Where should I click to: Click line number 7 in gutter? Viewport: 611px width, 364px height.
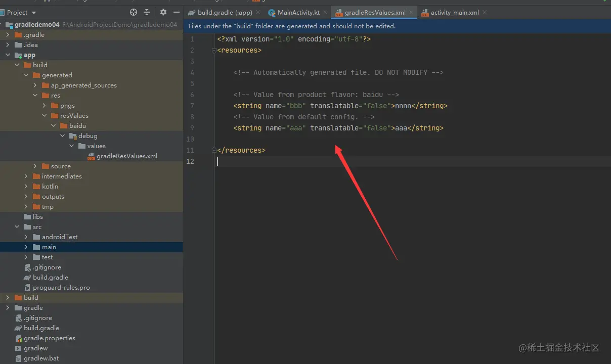coord(192,106)
